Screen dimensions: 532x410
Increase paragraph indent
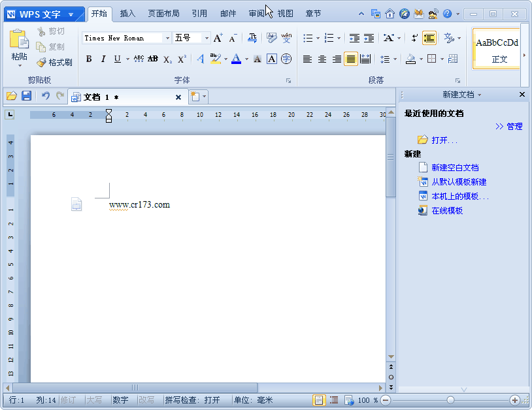click(x=369, y=39)
